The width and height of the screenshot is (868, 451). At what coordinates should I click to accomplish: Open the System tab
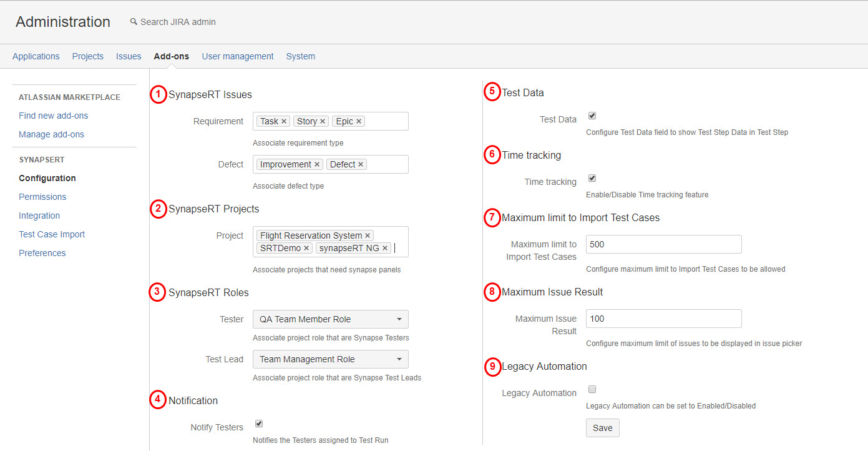[300, 56]
